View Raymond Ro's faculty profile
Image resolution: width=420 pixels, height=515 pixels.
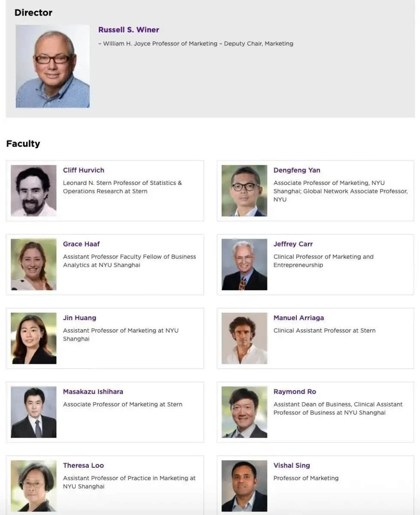[x=295, y=392]
